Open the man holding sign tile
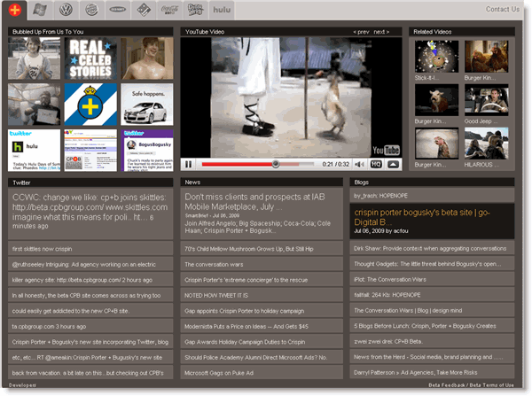This screenshot has height=396, width=532. click(x=35, y=105)
